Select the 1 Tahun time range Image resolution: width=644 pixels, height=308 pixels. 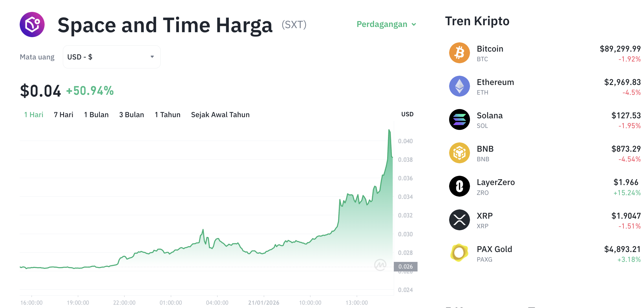click(167, 115)
